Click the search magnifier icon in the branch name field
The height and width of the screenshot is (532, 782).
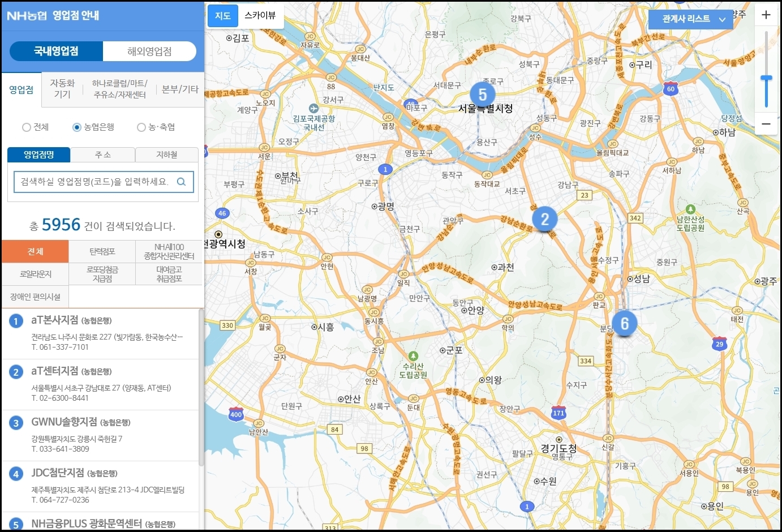point(181,182)
